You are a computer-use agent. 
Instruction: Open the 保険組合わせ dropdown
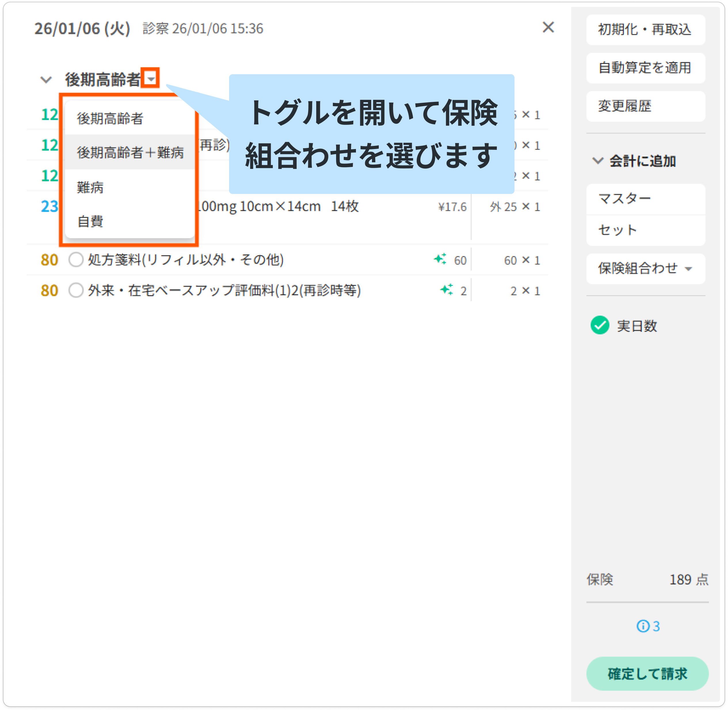[x=645, y=268]
